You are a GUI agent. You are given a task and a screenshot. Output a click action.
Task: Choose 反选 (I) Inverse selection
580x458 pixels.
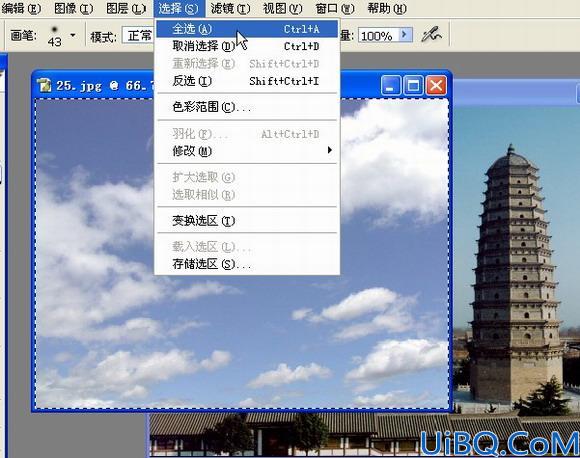click(247, 81)
